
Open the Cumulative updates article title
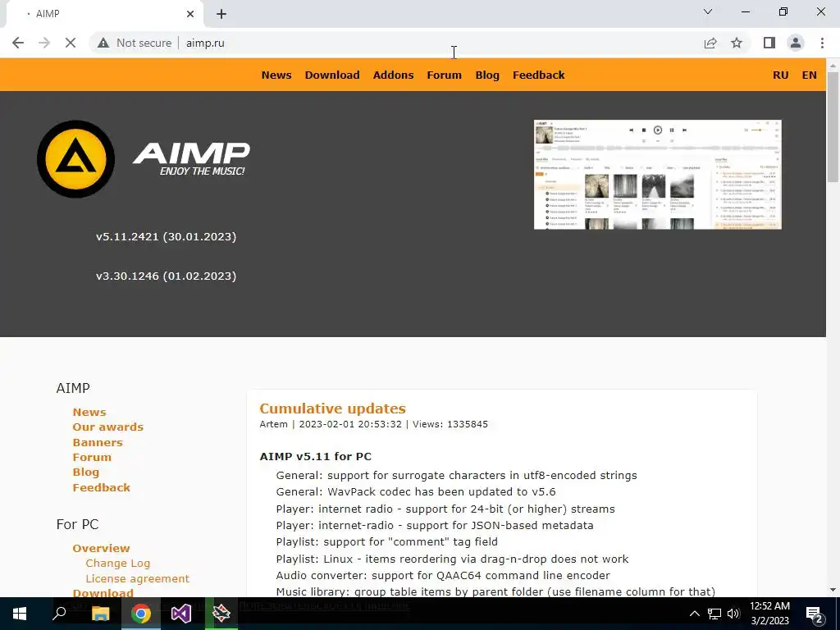click(333, 409)
